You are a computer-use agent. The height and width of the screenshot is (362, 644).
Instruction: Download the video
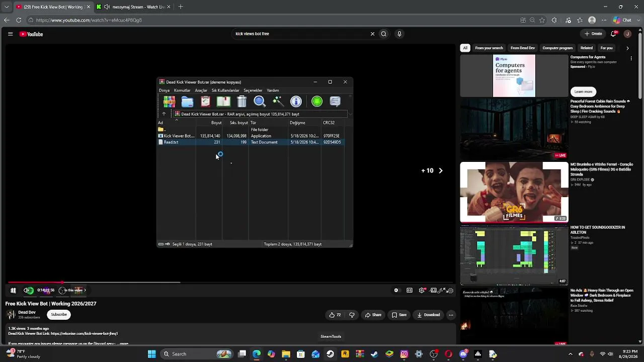pyautogui.click(x=429, y=315)
